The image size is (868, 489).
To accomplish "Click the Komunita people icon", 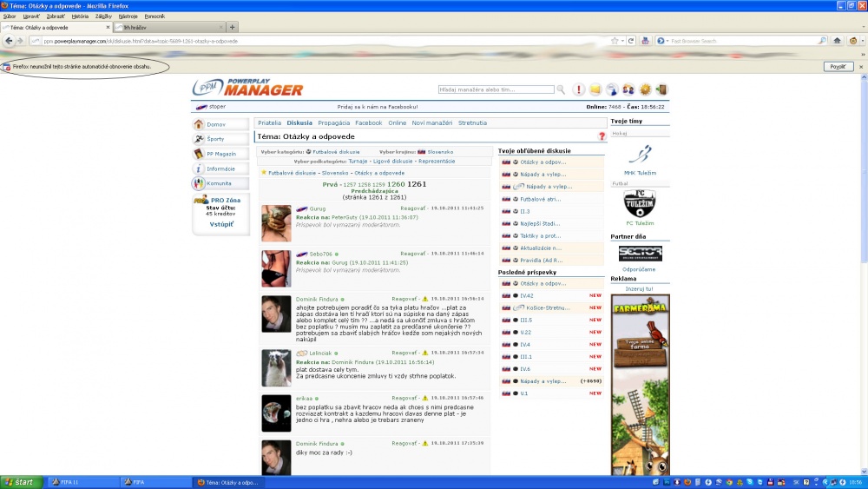I will [x=199, y=183].
